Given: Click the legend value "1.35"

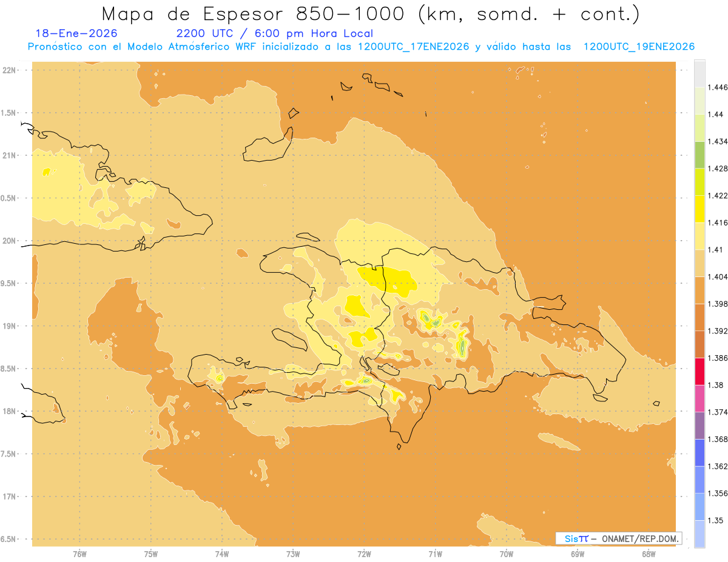Looking at the screenshot, I should pos(716,520).
